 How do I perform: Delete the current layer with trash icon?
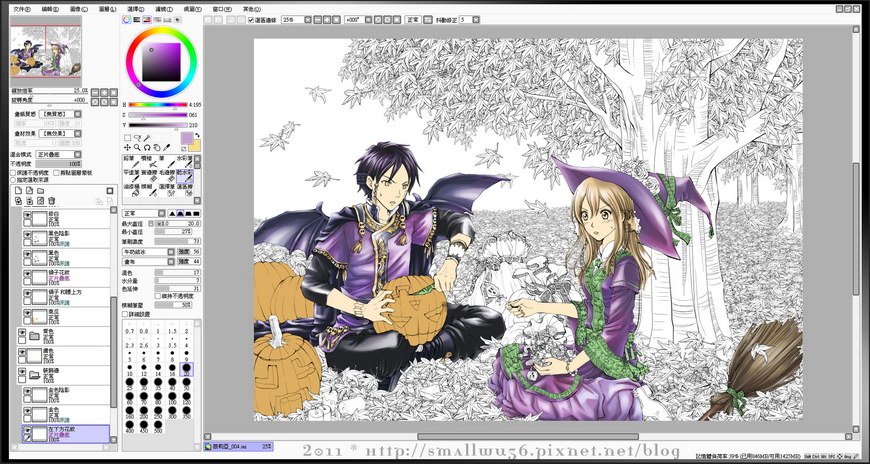[x=51, y=200]
